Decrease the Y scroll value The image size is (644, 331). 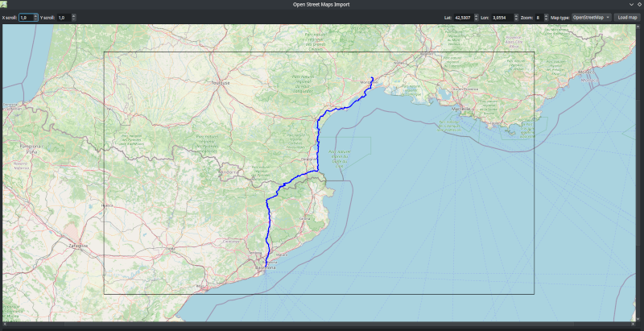pyautogui.click(x=74, y=19)
